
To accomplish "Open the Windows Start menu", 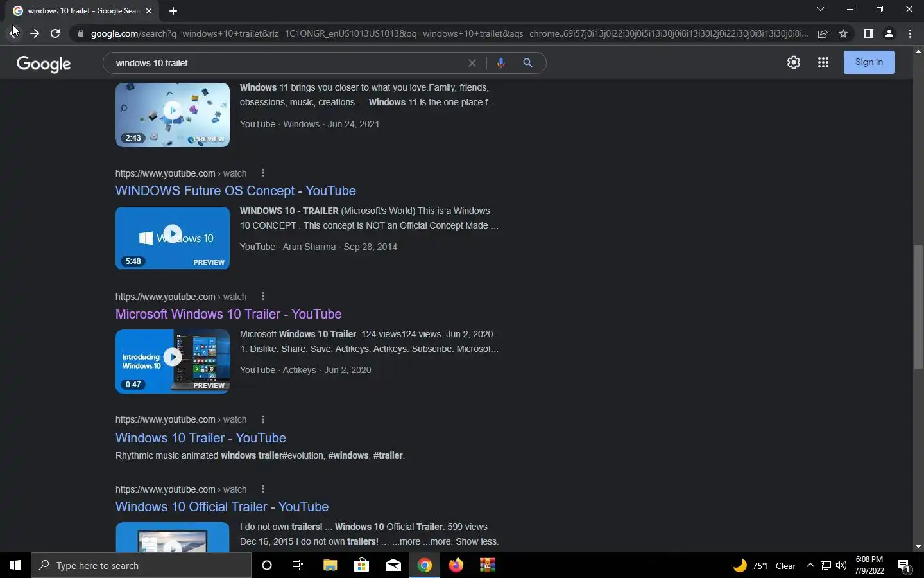I will tap(15, 565).
